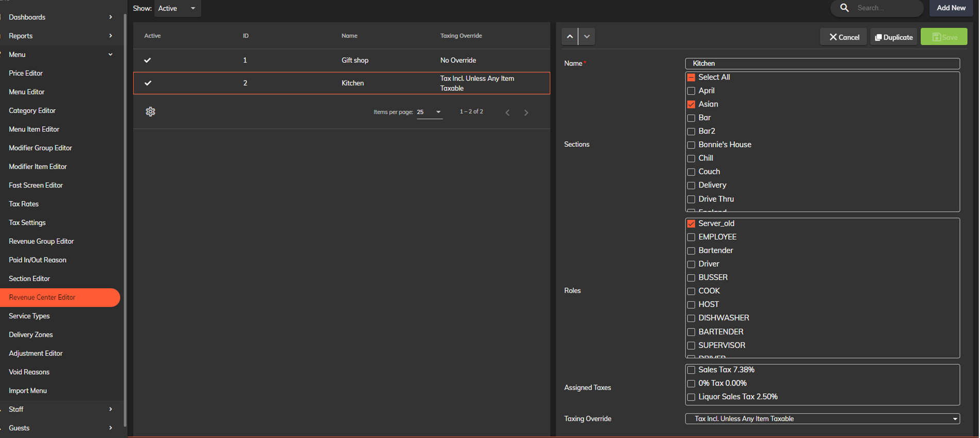Check the Drive Thru section
Screen dimensions: 980x438
[x=691, y=199]
